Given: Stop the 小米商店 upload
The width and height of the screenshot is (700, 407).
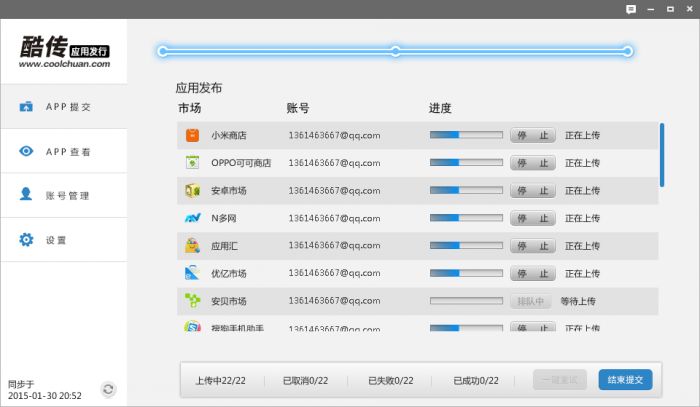Looking at the screenshot, I should pyautogui.click(x=533, y=135).
